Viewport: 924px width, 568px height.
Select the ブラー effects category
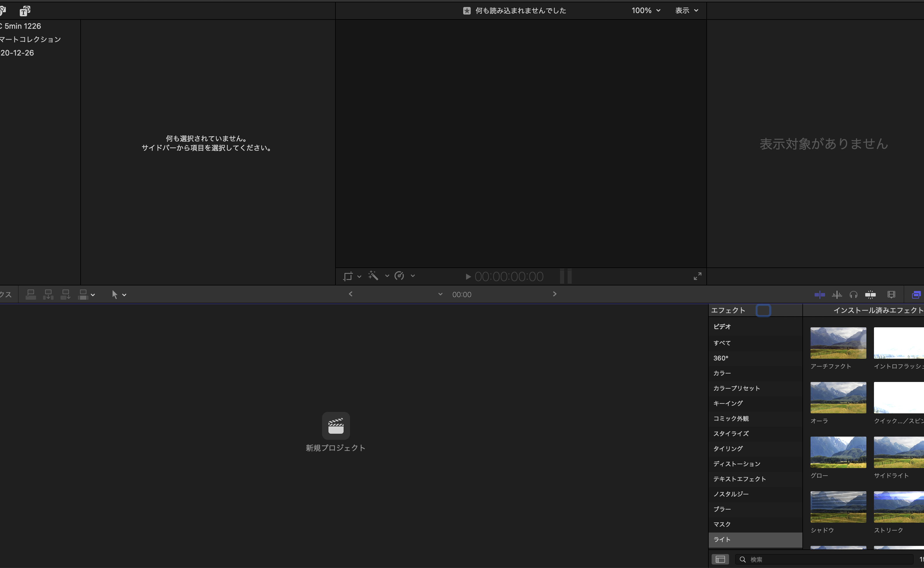[x=722, y=509]
